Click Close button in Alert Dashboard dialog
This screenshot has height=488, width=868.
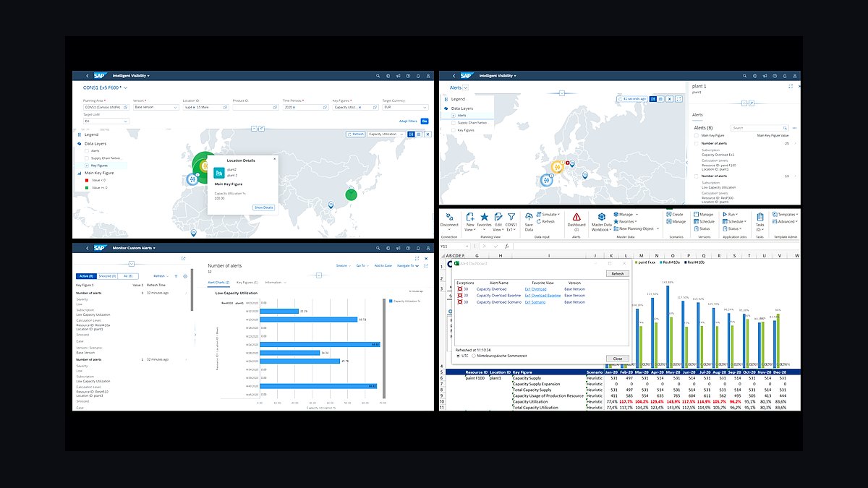pos(617,359)
